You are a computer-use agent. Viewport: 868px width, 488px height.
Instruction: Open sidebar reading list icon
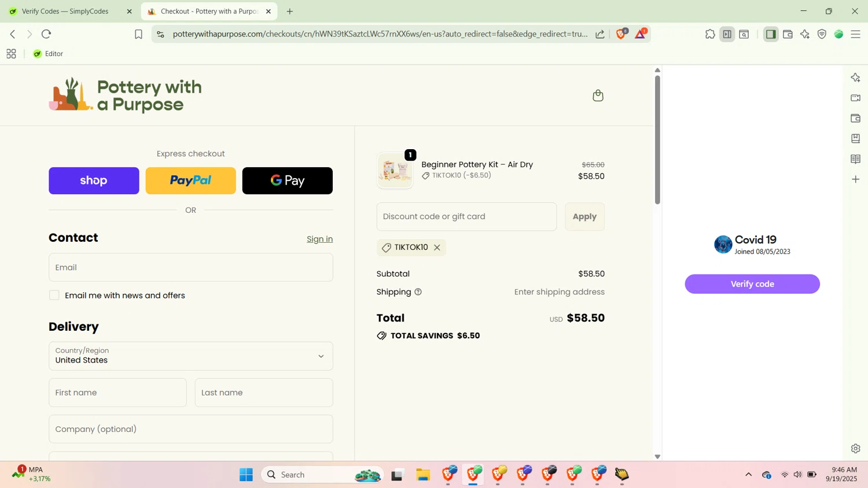[856, 159]
